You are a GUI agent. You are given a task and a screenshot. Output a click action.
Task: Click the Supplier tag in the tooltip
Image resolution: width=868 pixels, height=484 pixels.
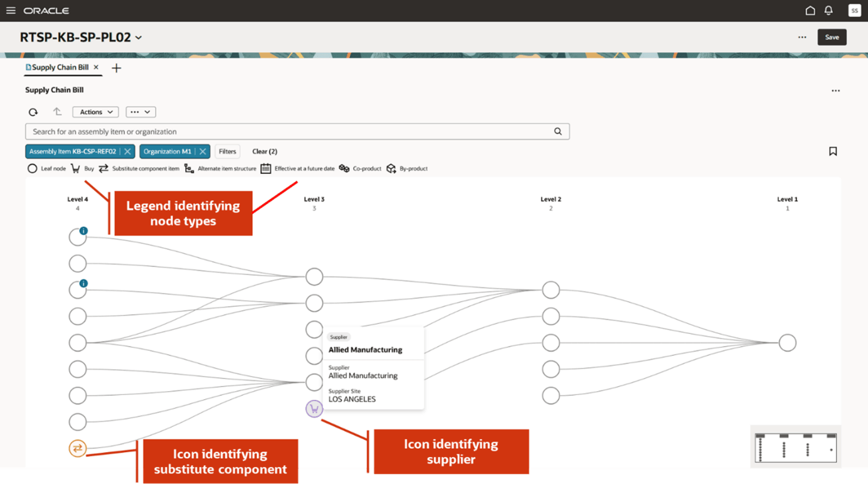tap(339, 337)
